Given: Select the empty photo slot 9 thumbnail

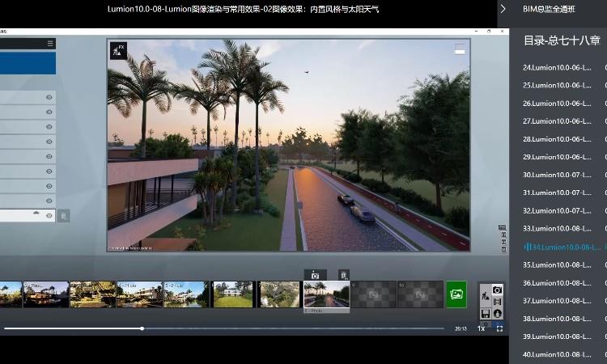Looking at the screenshot, I should 373,294.
